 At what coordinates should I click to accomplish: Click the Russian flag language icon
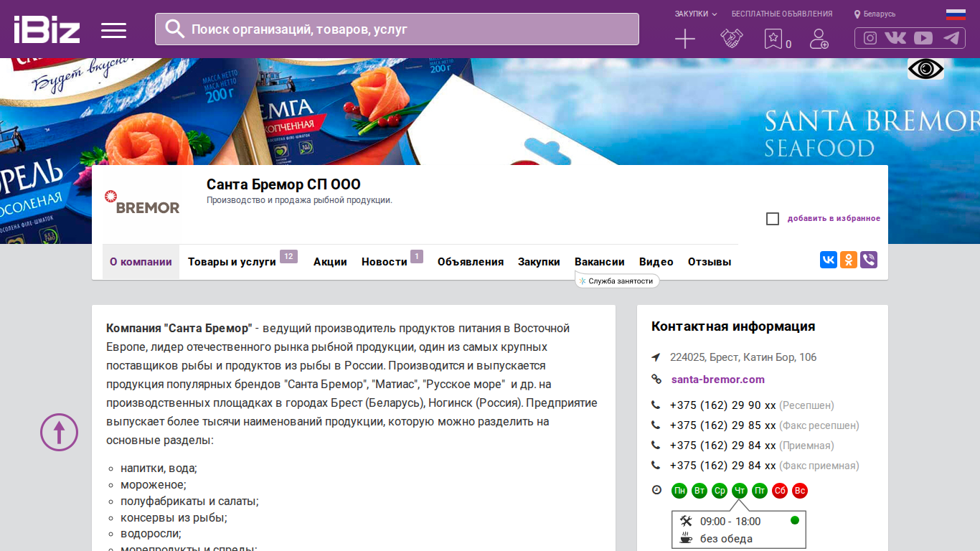(x=956, y=14)
